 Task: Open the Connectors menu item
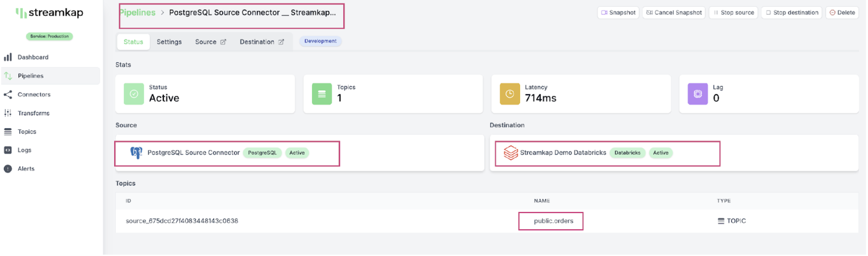[x=34, y=94]
